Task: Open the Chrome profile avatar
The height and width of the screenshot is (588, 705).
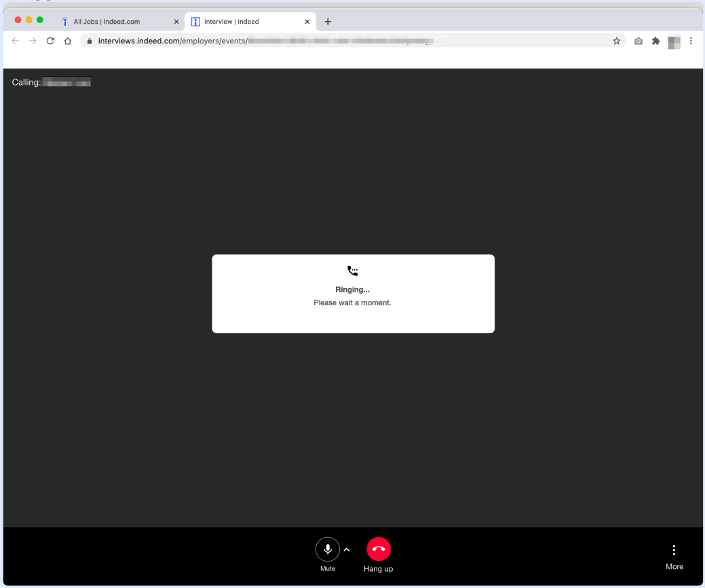Action: pyautogui.click(x=674, y=42)
